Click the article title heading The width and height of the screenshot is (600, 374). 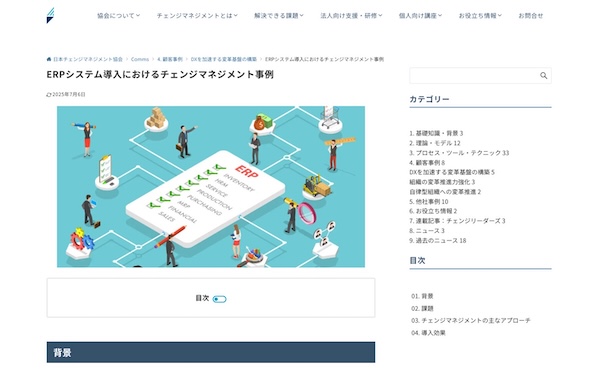[160, 74]
